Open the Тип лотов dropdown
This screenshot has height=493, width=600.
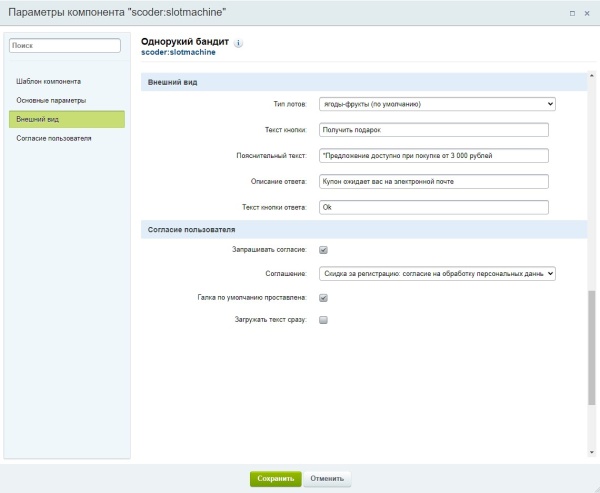pos(436,103)
